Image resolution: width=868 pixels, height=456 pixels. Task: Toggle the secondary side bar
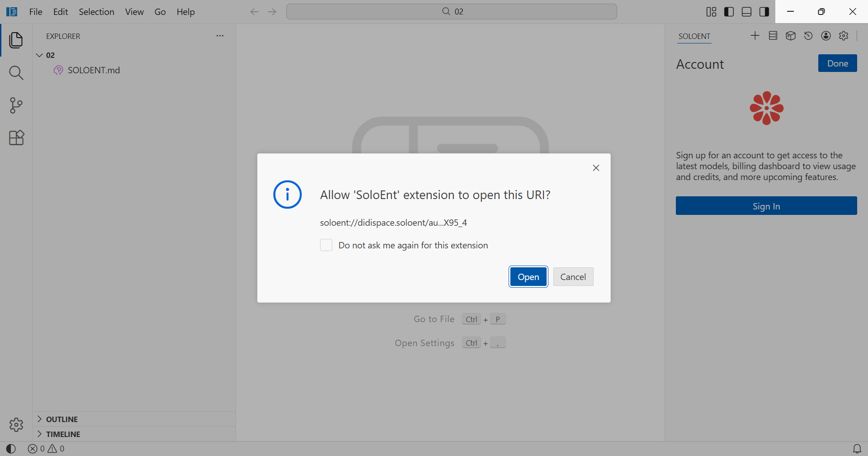(x=764, y=12)
